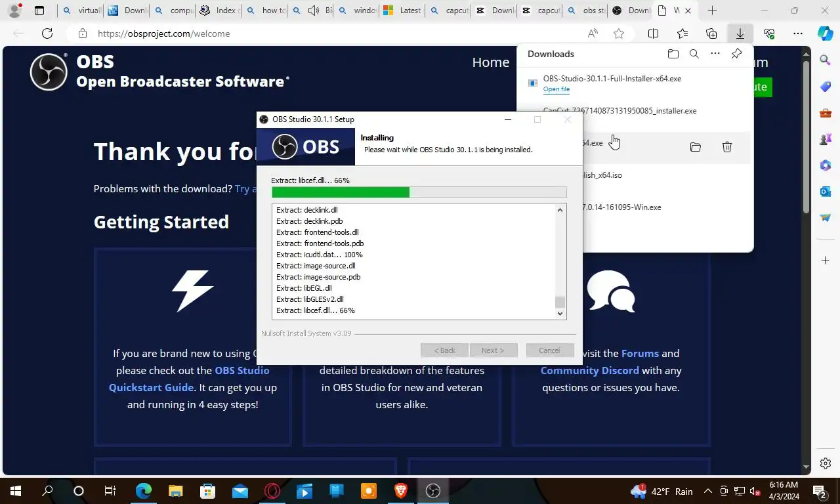This screenshot has height=504, width=840.
Task: Add this page to favorites star
Action: pyautogui.click(x=619, y=33)
